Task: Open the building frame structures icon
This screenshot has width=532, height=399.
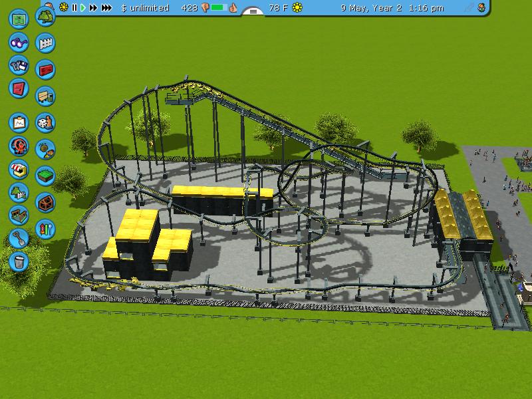Action: [45, 203]
